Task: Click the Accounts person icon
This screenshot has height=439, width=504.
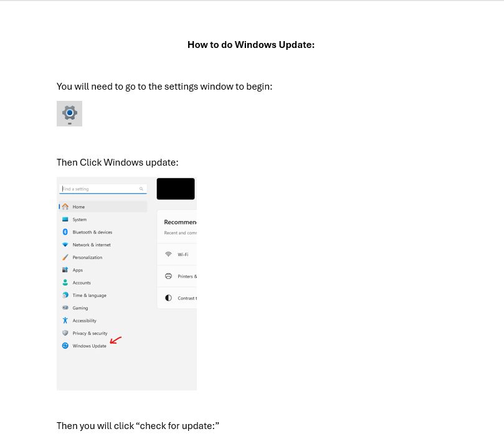Action: click(x=65, y=283)
